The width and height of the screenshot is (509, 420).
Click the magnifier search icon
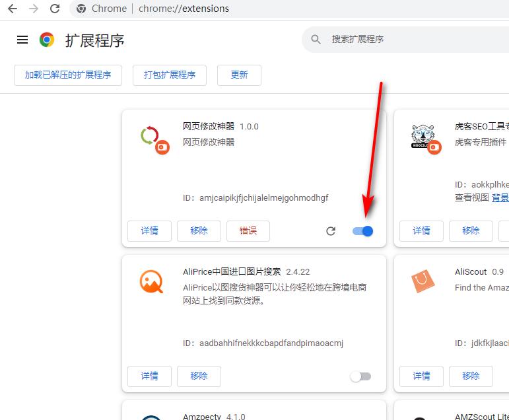(316, 40)
